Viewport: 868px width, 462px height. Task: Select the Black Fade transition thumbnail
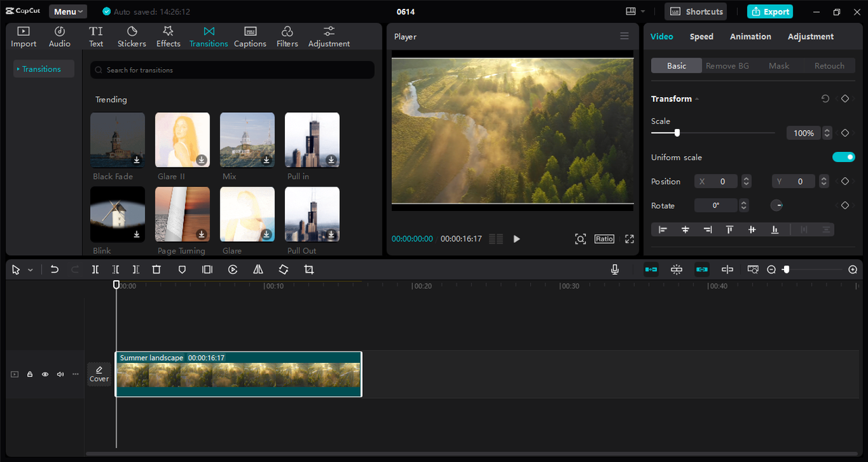pyautogui.click(x=117, y=140)
